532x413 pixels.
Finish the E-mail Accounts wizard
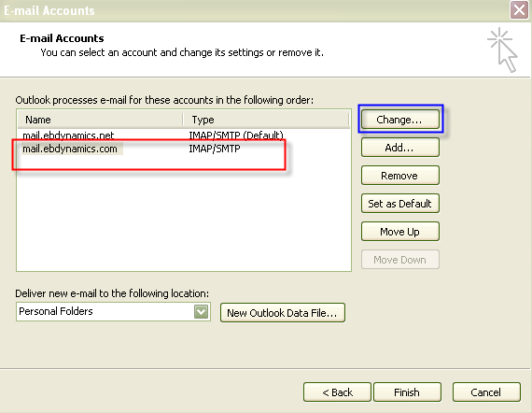click(407, 392)
